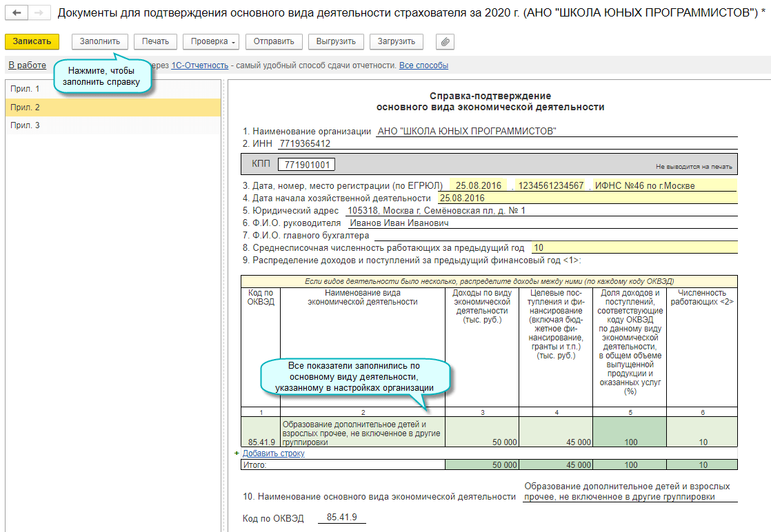Open attachments via the paperclip icon

pos(445,42)
